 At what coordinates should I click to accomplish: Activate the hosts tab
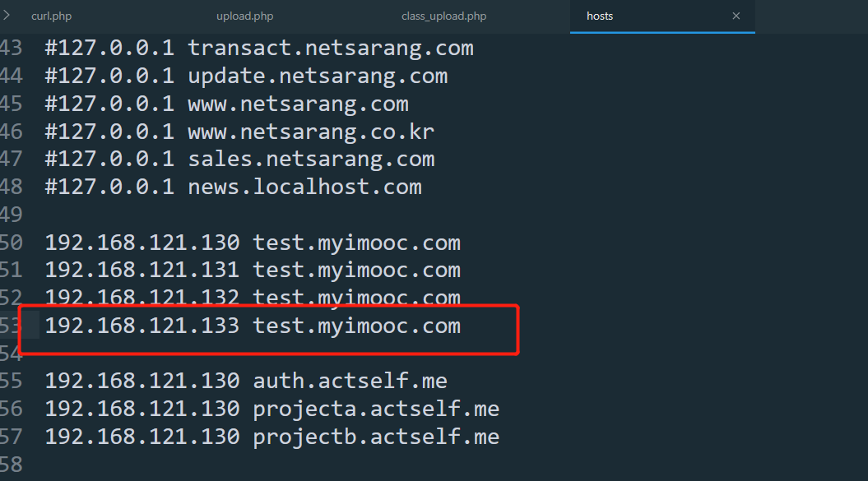600,16
